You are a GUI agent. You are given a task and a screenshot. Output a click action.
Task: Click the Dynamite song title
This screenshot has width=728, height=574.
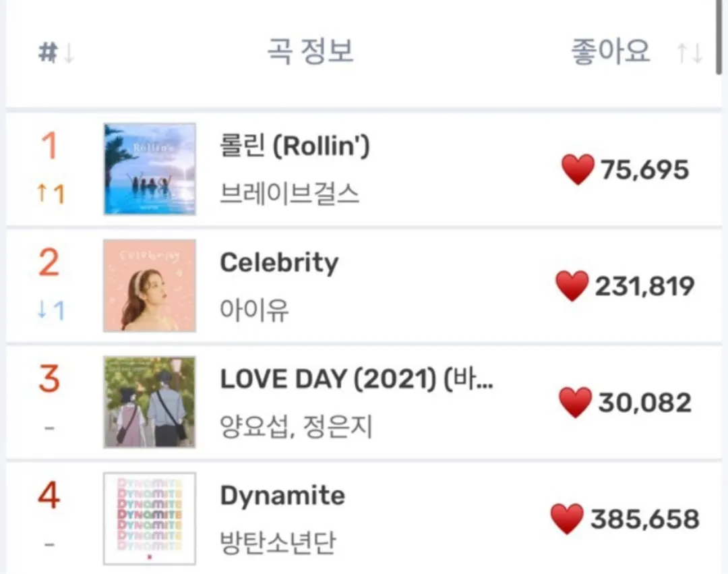tap(282, 496)
